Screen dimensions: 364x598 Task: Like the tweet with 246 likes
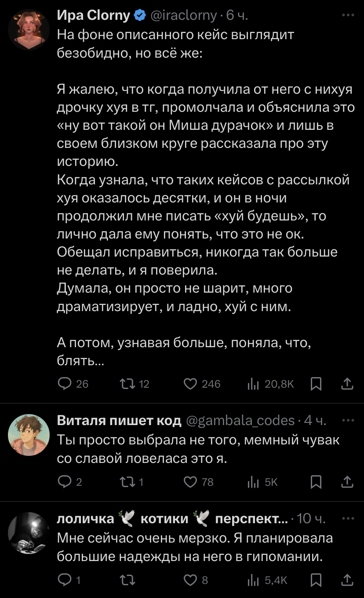(x=190, y=384)
